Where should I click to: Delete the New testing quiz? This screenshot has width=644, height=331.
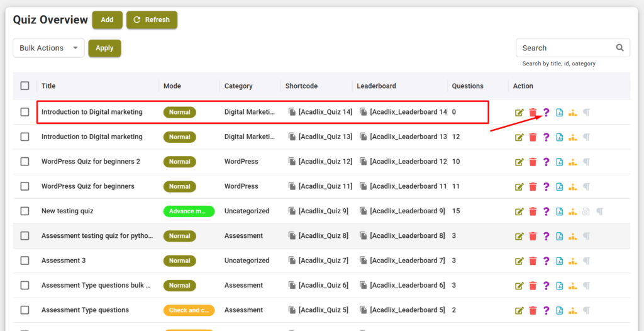pos(533,211)
